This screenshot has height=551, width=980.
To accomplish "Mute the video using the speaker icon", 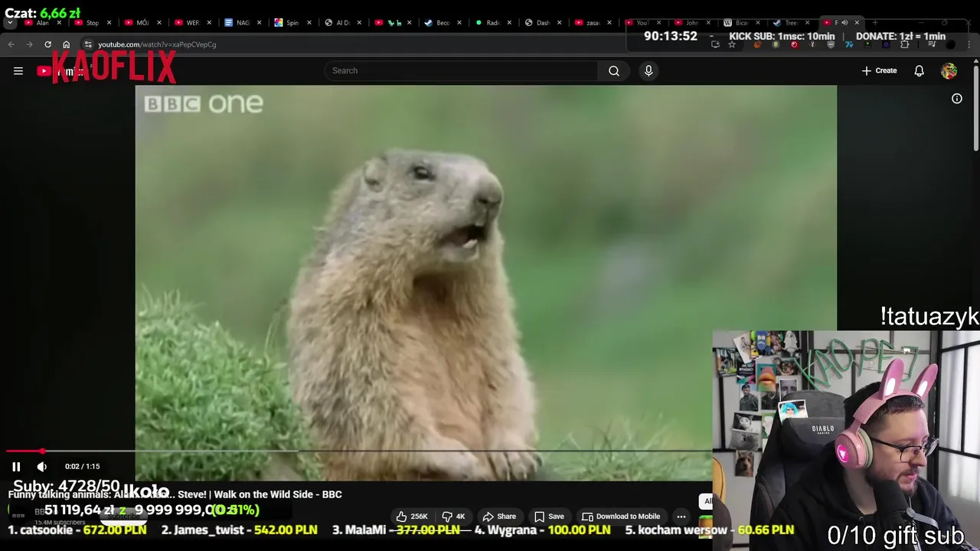I will pyautogui.click(x=42, y=466).
